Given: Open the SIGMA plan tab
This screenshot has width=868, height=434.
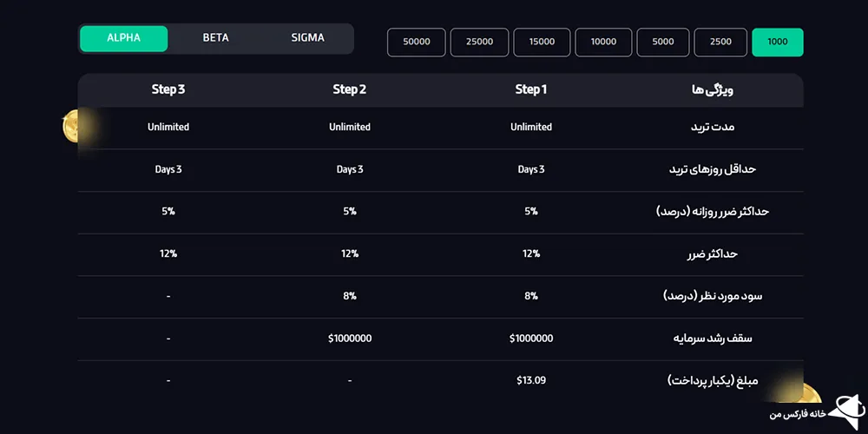Looking at the screenshot, I should coord(308,39).
